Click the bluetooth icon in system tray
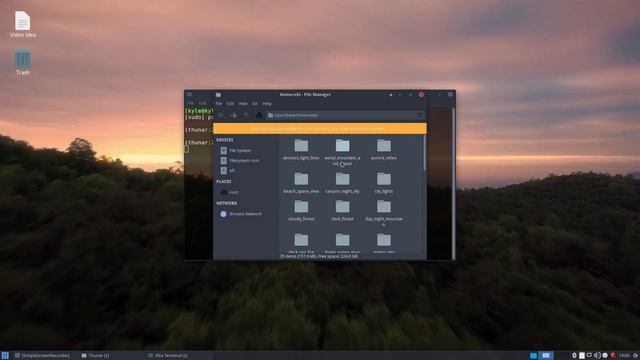640x360 pixels. pyautogui.click(x=574, y=356)
